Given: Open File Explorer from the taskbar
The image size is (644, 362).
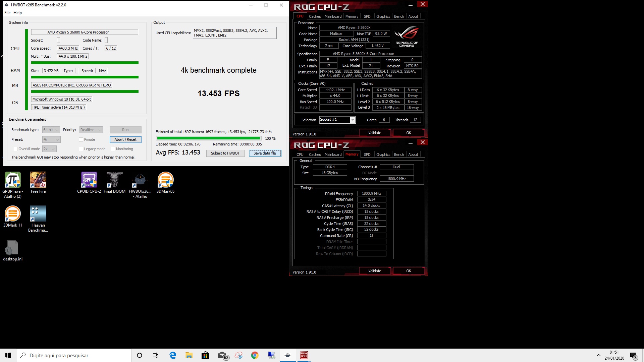Looking at the screenshot, I should [189, 355].
